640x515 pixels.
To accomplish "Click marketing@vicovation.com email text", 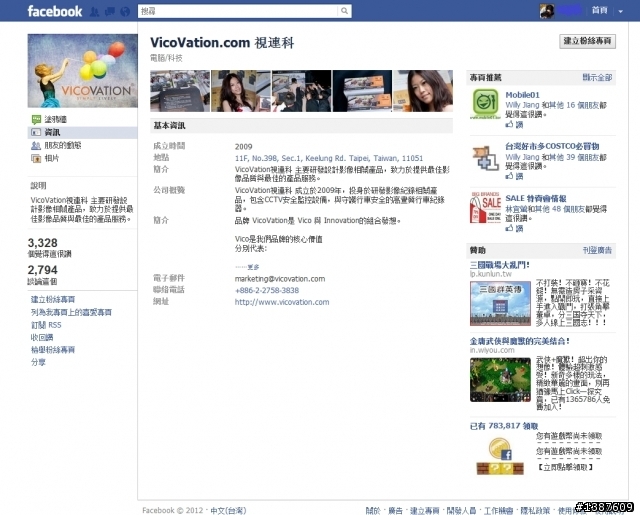I will 280,279.
